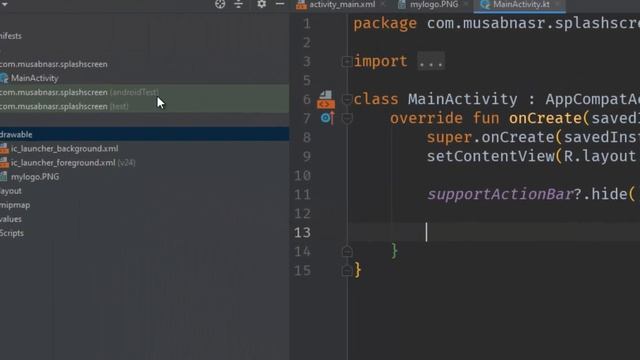Viewport: 640px width, 360px height.
Task: Click the collapse all icon in project panel
Action: tap(239, 4)
